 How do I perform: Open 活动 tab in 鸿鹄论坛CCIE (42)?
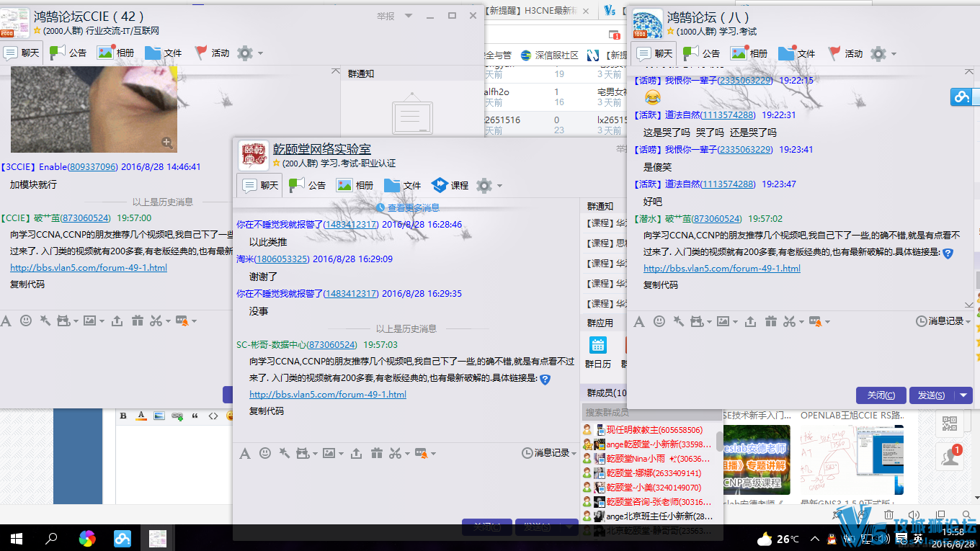211,53
